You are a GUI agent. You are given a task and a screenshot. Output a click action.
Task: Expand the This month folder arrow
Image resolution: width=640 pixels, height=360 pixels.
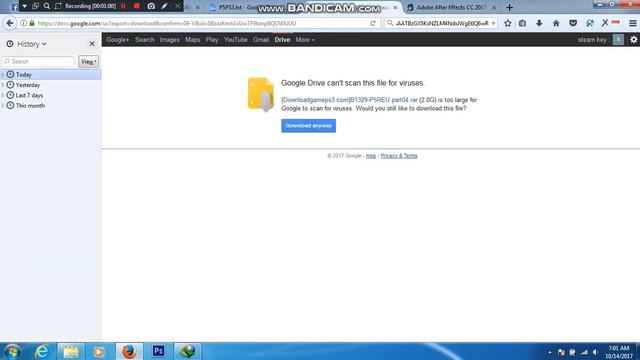[x=3, y=105]
